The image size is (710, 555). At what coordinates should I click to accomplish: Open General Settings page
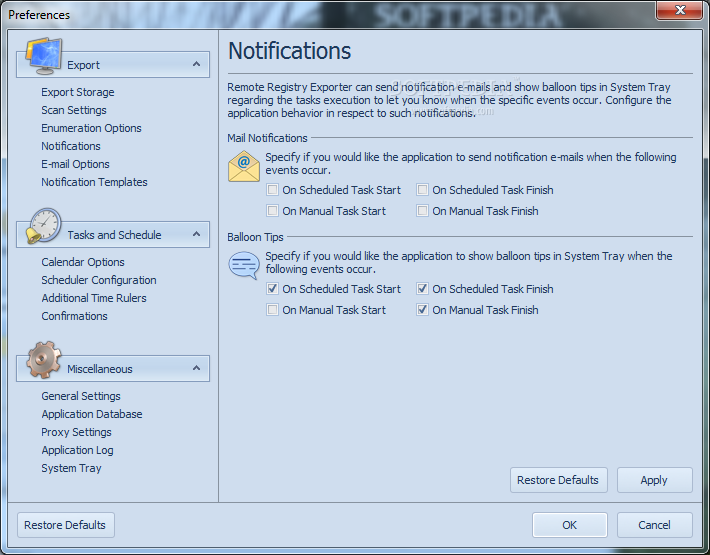[x=81, y=396]
